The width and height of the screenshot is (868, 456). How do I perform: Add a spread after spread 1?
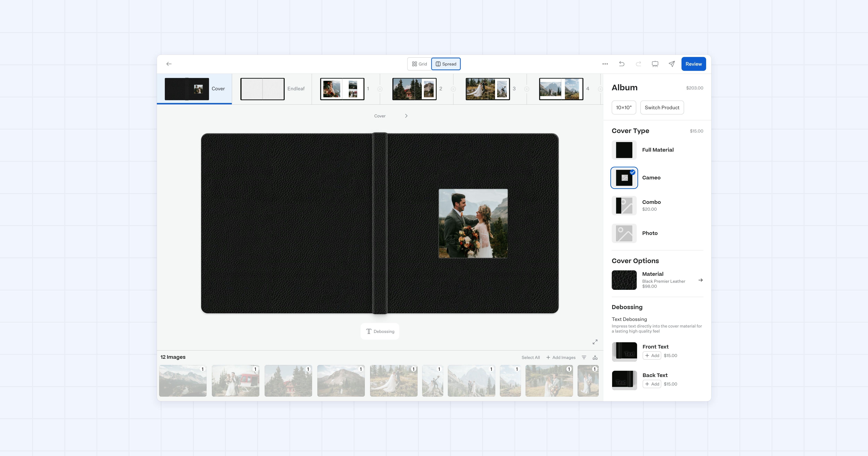click(x=380, y=89)
